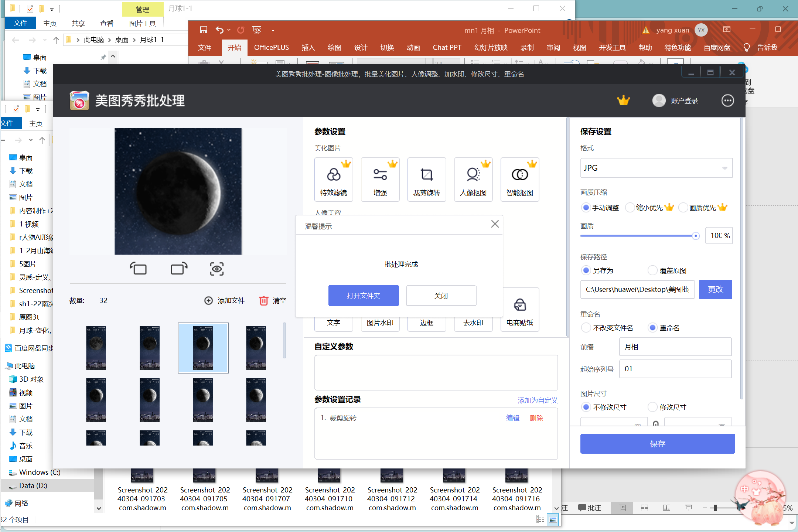The width and height of the screenshot is (798, 532).
Task: Open Quick Access Toolbar customize arrow in PowerPoint
Action: click(x=273, y=30)
